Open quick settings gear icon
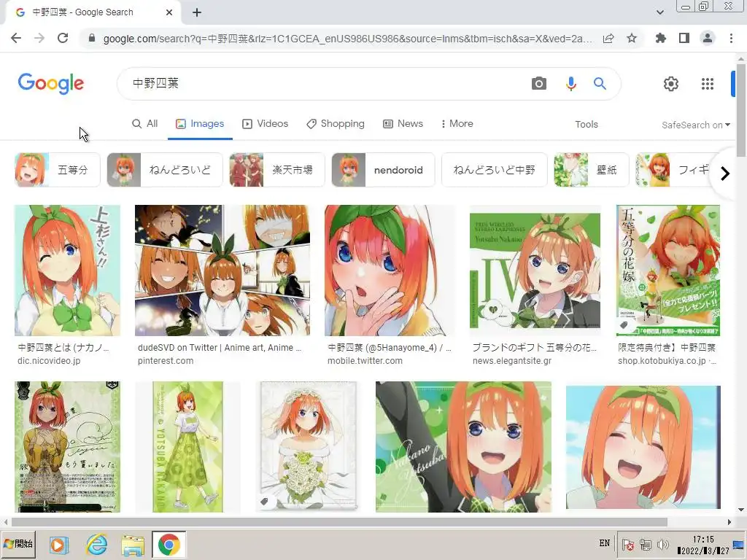Screen dimensions: 747x560 pyautogui.click(x=671, y=84)
